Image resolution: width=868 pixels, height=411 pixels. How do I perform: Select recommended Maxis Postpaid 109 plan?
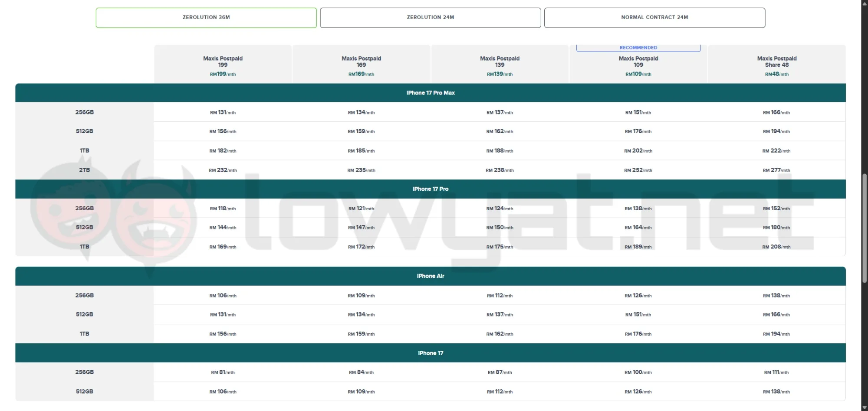click(638, 64)
